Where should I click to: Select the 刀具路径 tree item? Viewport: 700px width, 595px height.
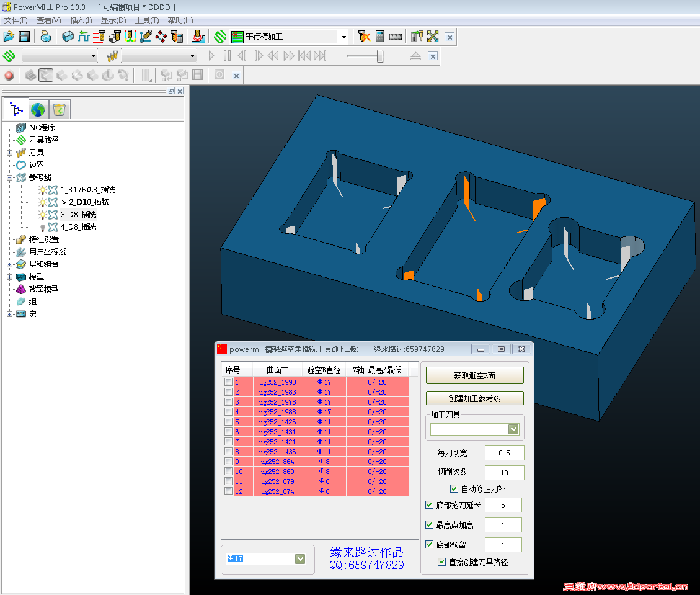click(44, 140)
